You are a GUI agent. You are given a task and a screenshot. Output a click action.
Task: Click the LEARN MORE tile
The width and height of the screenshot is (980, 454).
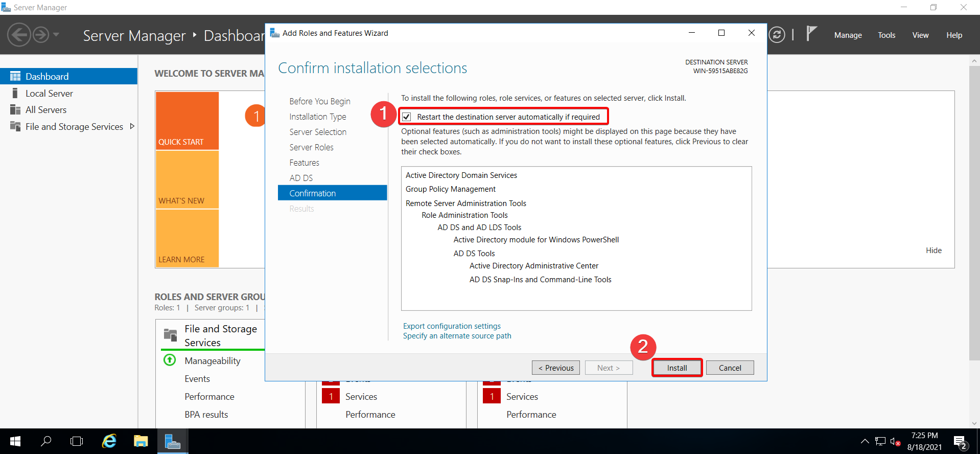point(187,238)
